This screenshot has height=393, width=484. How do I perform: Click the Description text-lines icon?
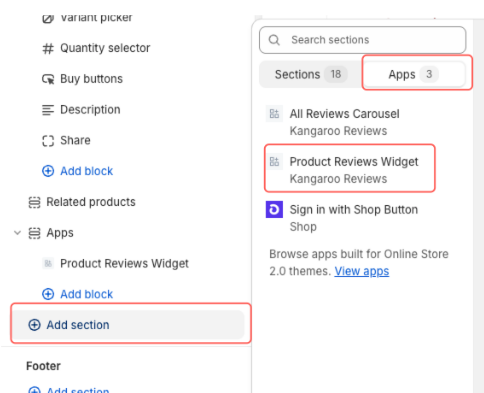tap(48, 110)
